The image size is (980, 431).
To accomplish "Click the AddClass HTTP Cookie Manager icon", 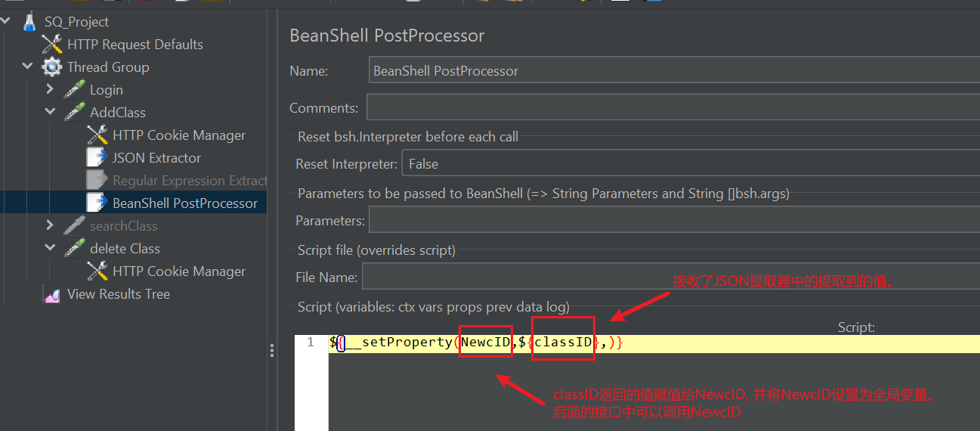I will pyautogui.click(x=97, y=135).
